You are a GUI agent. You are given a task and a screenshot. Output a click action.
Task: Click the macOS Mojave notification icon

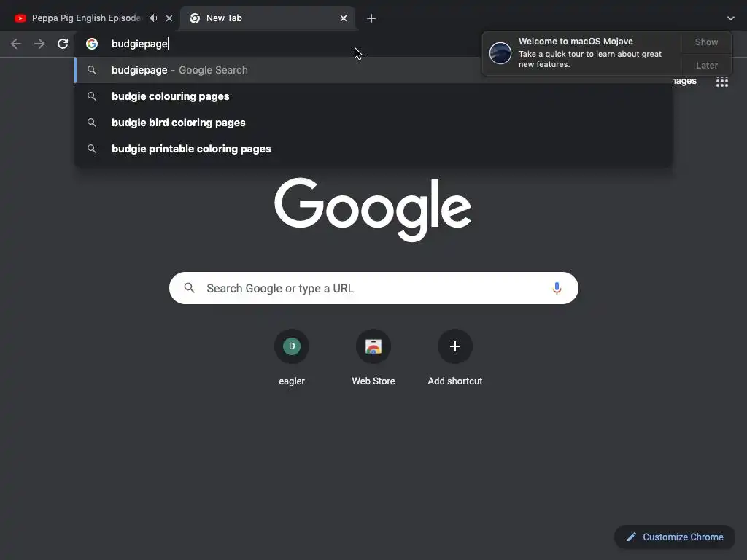click(x=500, y=52)
